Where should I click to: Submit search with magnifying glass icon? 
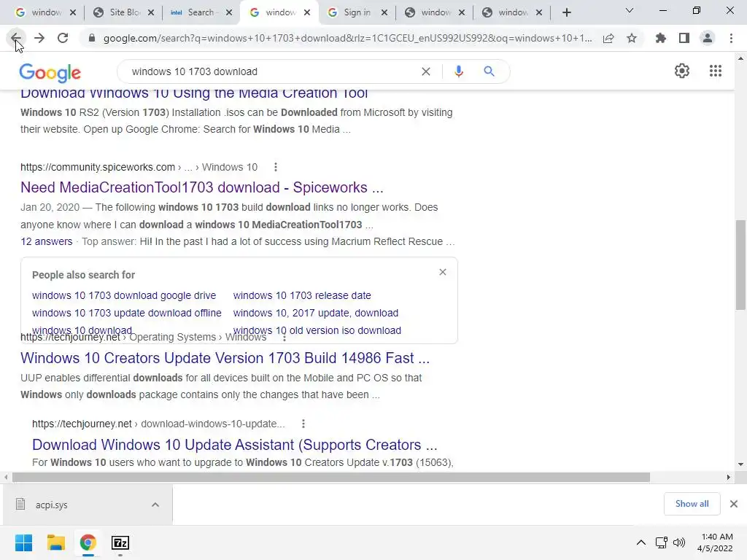[x=489, y=71]
